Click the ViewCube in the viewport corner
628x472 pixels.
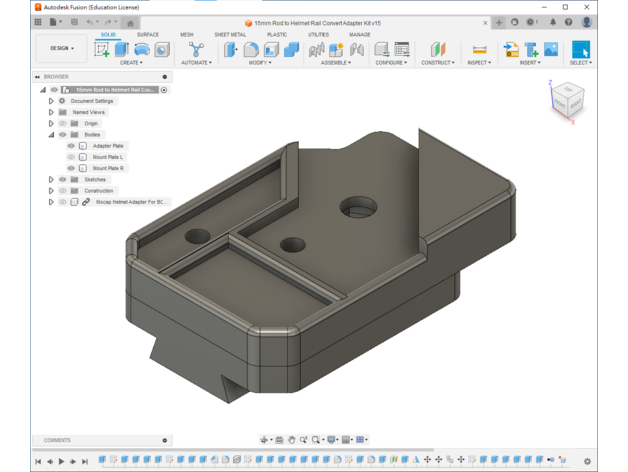(x=567, y=100)
